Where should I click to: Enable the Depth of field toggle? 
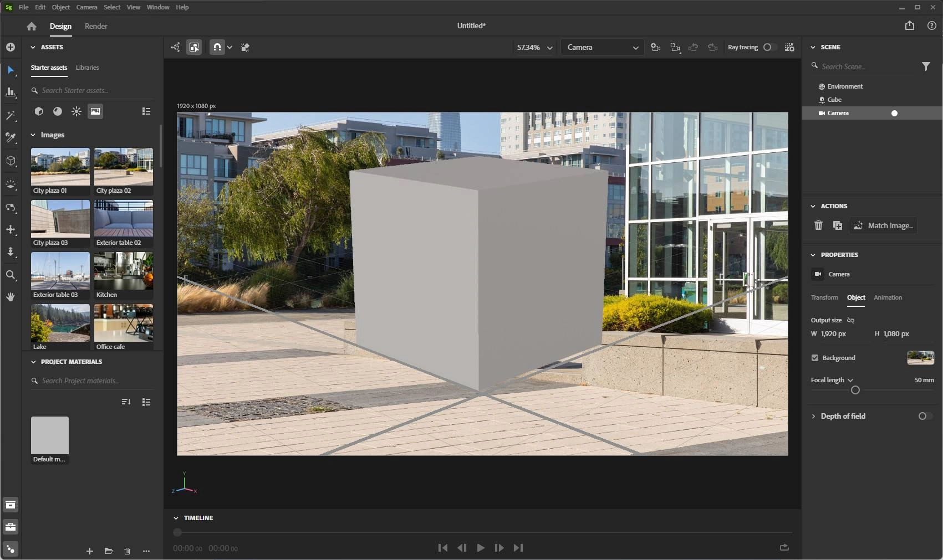coord(925,416)
